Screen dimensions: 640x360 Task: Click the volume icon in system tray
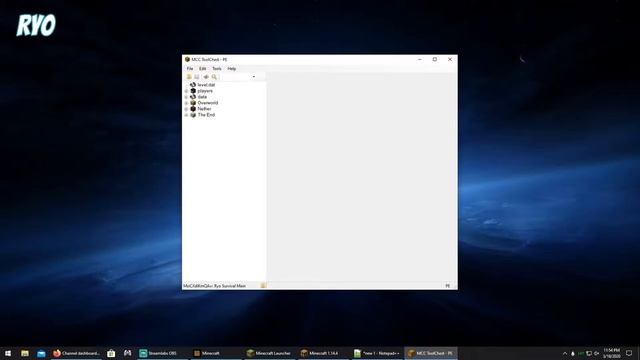coord(596,353)
